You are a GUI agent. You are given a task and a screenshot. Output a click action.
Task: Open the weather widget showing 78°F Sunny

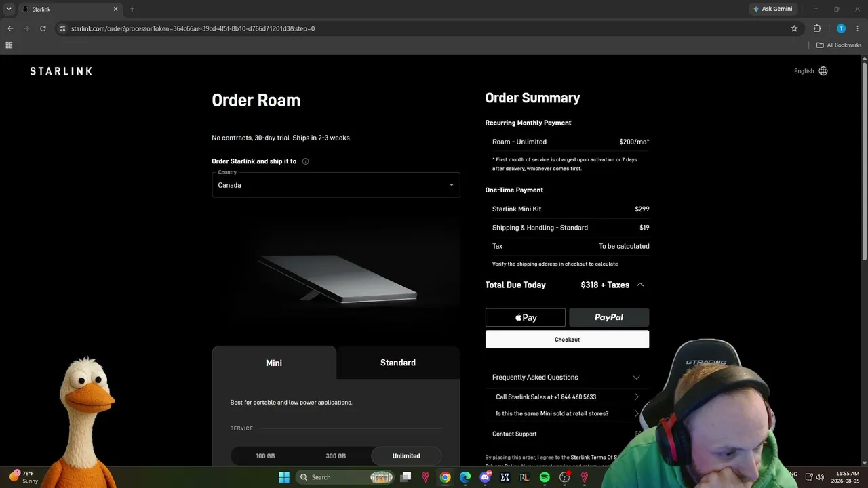pos(24,477)
